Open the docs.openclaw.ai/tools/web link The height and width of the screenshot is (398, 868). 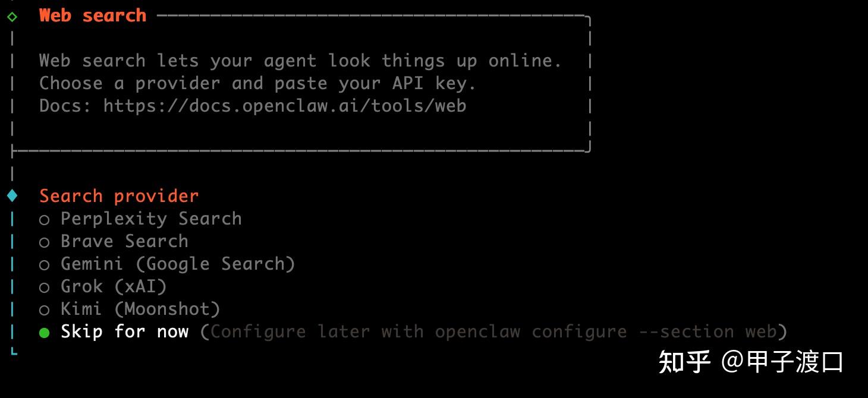284,106
